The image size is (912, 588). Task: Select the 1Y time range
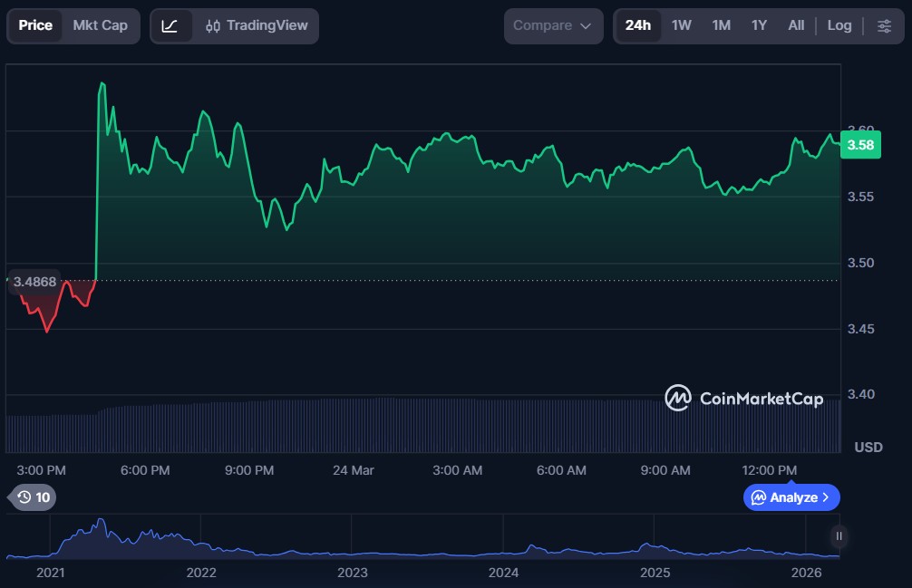(759, 25)
